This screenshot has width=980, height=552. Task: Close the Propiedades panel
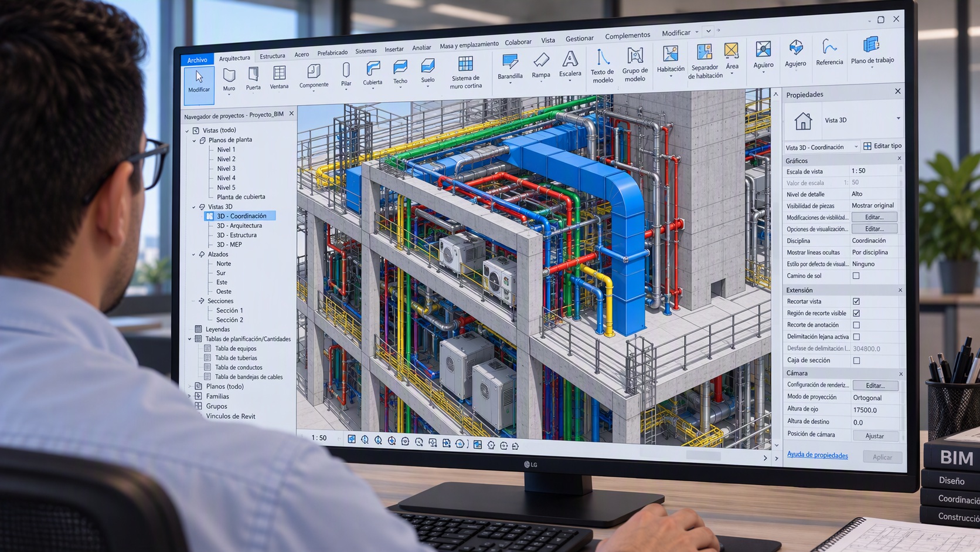[898, 92]
